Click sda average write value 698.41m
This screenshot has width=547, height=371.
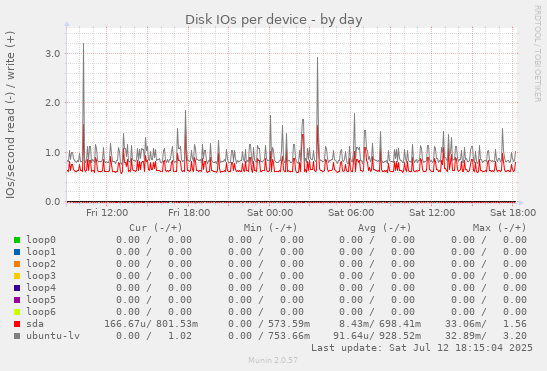coord(400,324)
